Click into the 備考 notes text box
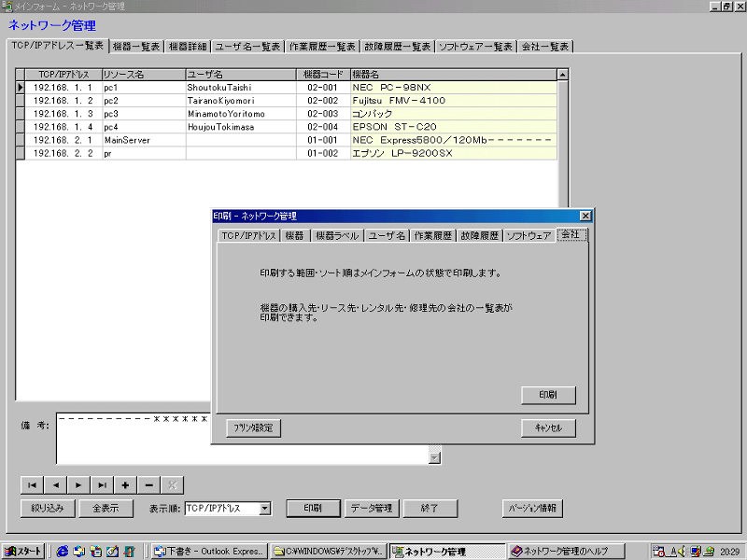Screen dimensions: 747x560 (x=242, y=439)
